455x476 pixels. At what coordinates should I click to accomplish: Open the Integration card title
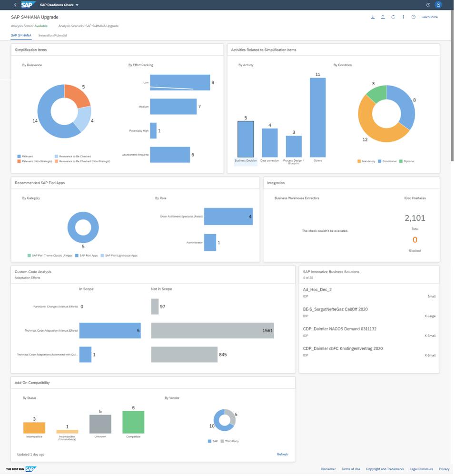[276, 183]
